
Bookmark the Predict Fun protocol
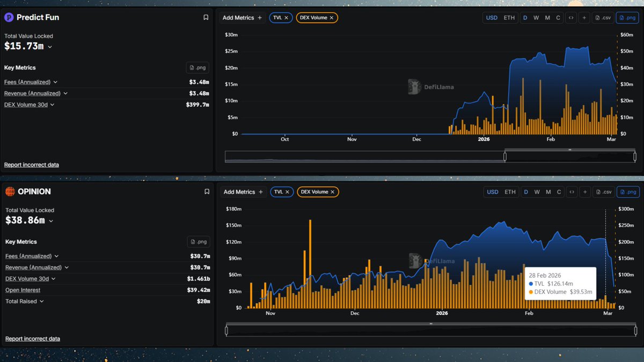(206, 17)
